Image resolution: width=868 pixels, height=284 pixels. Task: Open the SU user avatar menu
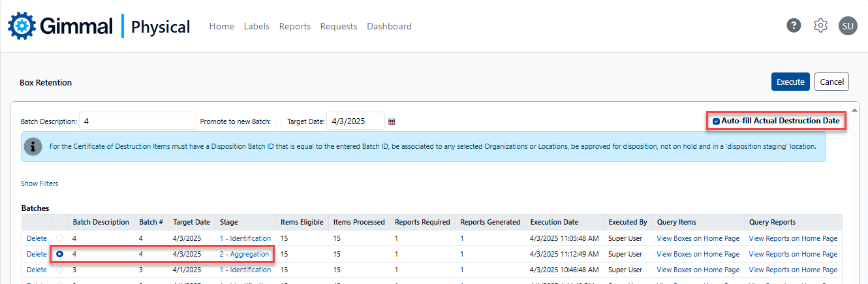coord(848,25)
